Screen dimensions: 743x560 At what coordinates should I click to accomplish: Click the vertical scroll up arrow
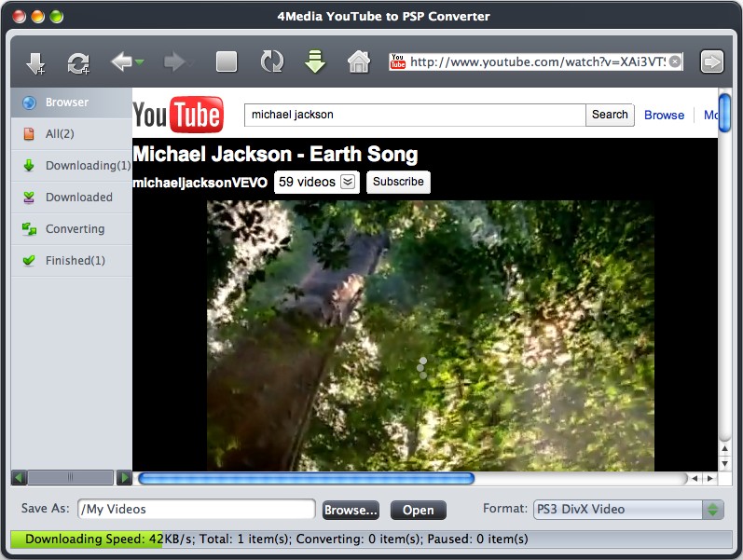pyautogui.click(x=724, y=448)
